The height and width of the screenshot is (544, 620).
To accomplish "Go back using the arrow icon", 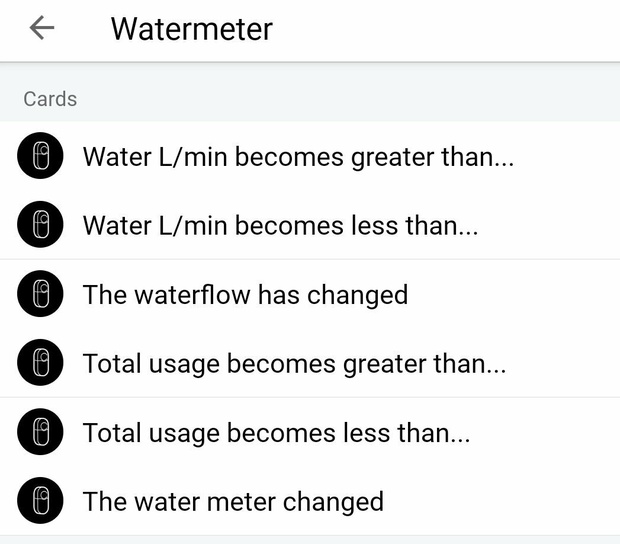I will click(x=42, y=28).
